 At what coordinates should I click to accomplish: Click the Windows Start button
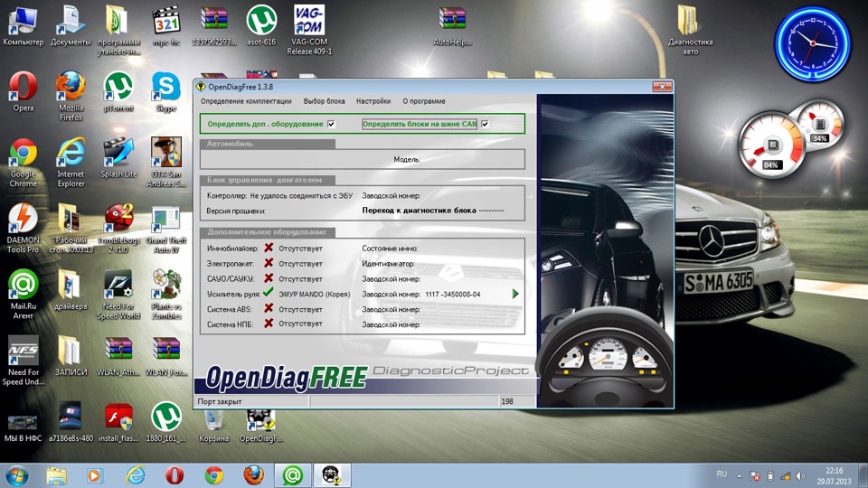click(17, 474)
